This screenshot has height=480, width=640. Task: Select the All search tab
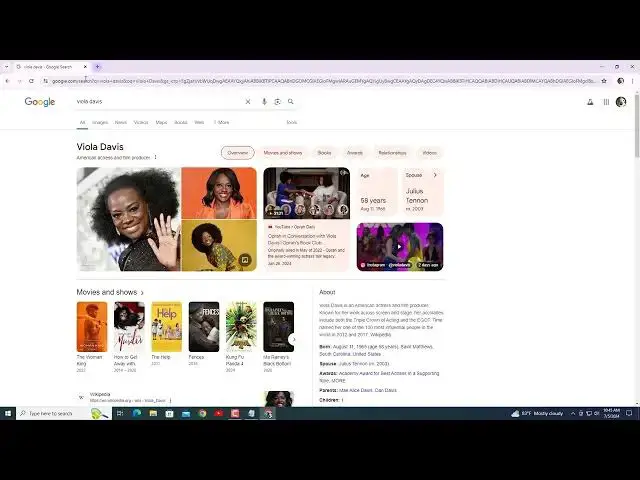(x=82, y=122)
